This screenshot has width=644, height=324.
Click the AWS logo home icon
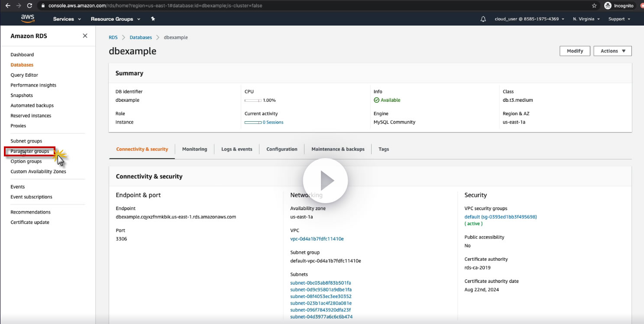pos(27,19)
